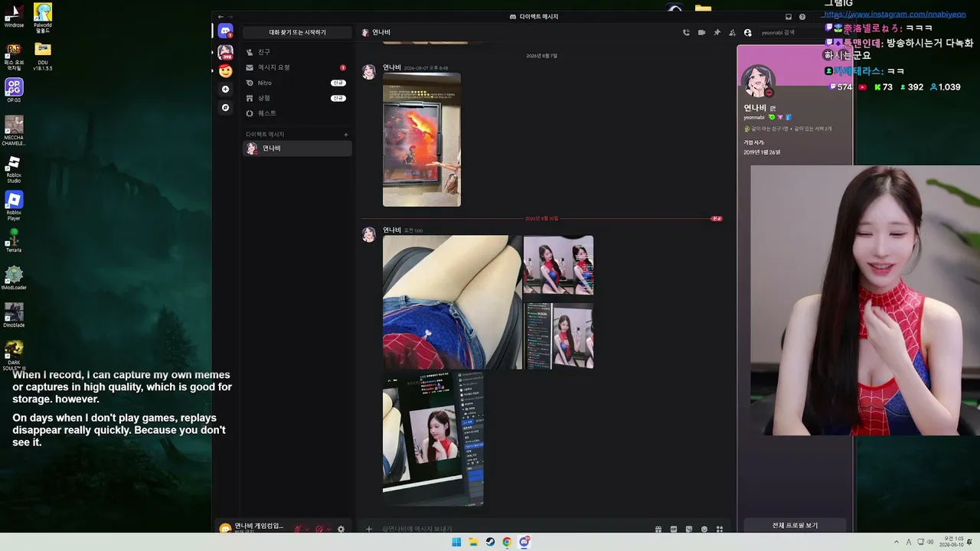The width and height of the screenshot is (980, 551).
Task: Start a video call in Discord
Action: pos(701,33)
